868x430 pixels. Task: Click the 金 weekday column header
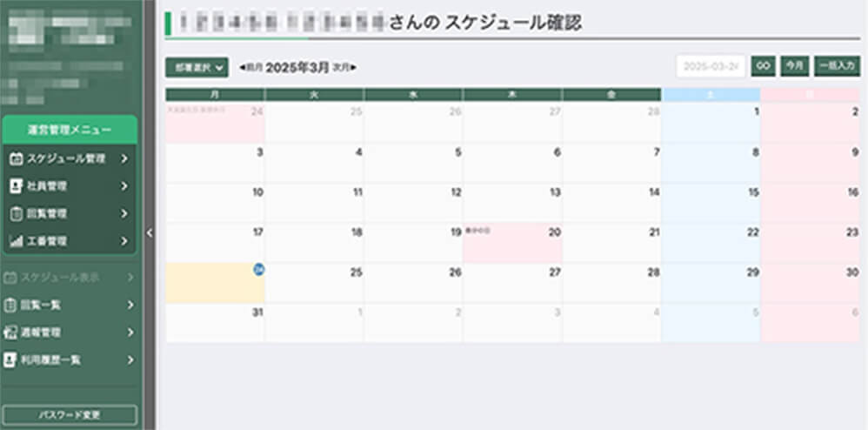coord(611,95)
